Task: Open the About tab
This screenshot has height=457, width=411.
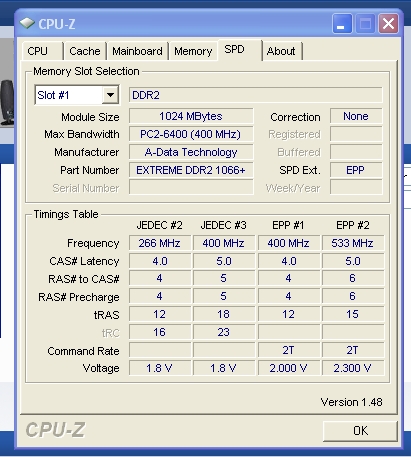Action: (x=282, y=51)
